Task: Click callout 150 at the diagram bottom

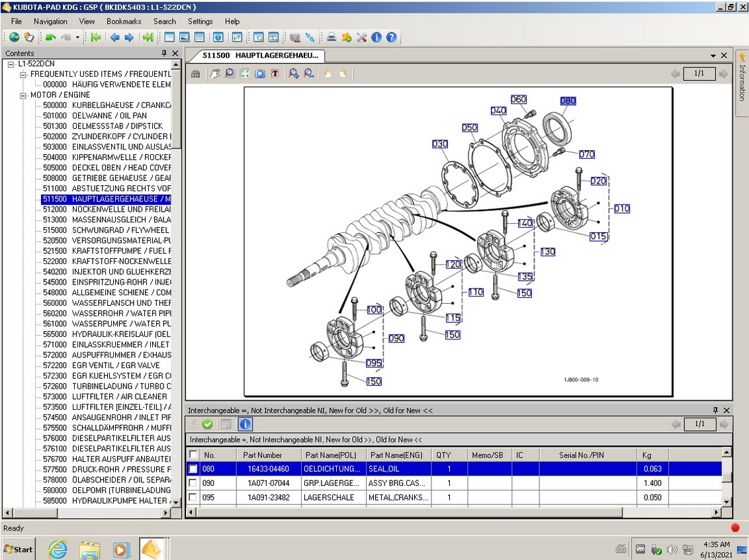Action: [374, 381]
